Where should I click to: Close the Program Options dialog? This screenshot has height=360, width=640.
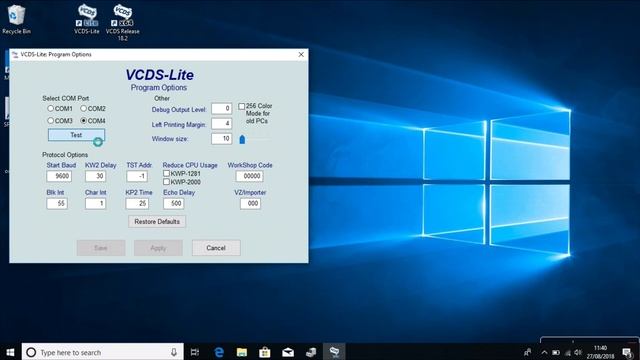301,54
